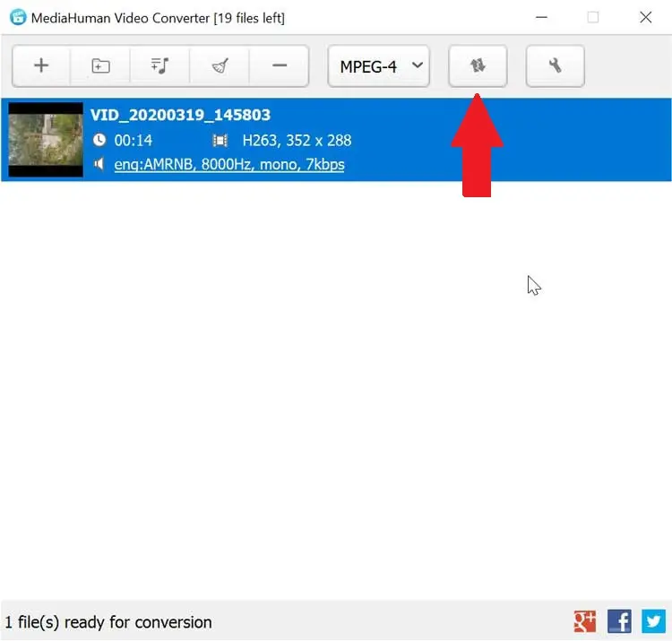Clear the list with the broom icon

pyautogui.click(x=220, y=66)
